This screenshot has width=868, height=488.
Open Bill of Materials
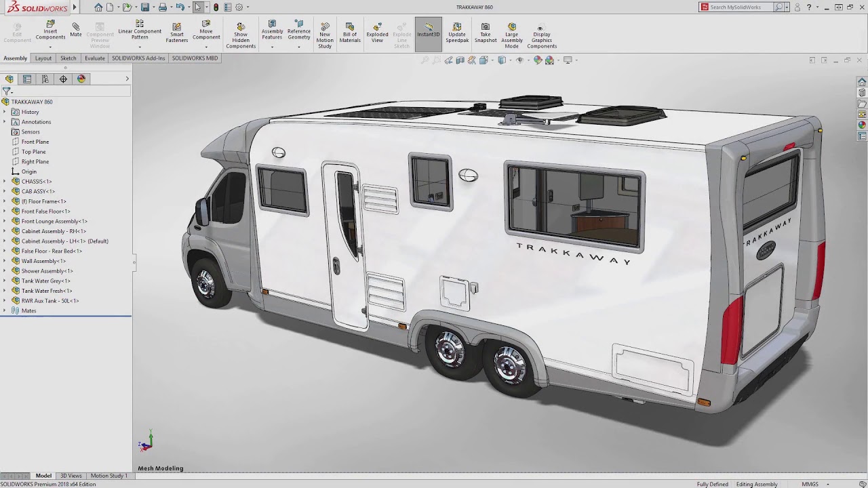(350, 33)
